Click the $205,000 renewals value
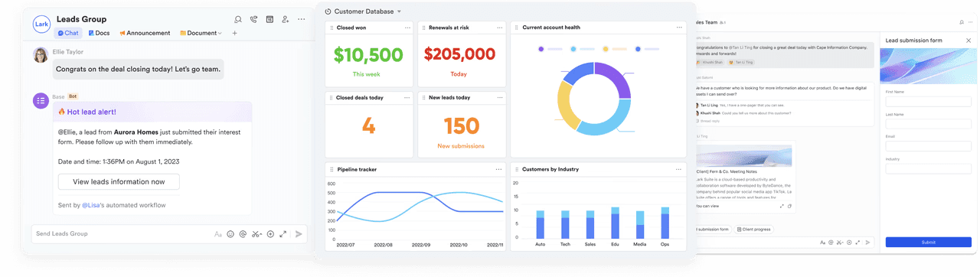 tap(460, 55)
